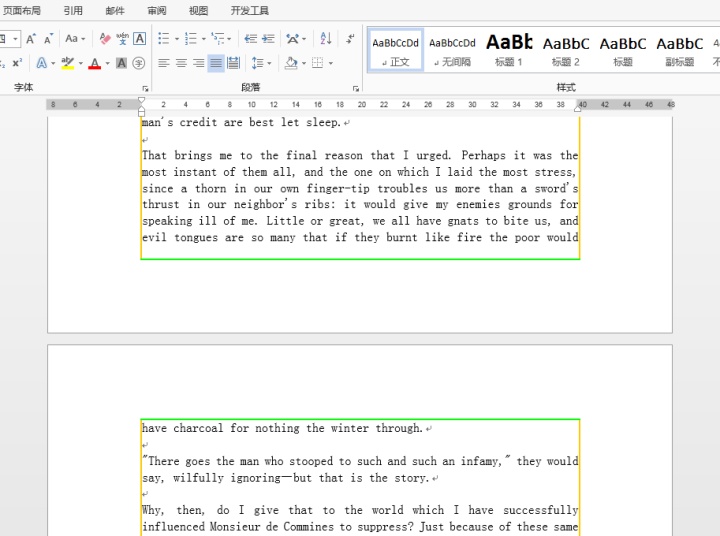
Task: Decrease paragraph indent
Action: pos(250,39)
